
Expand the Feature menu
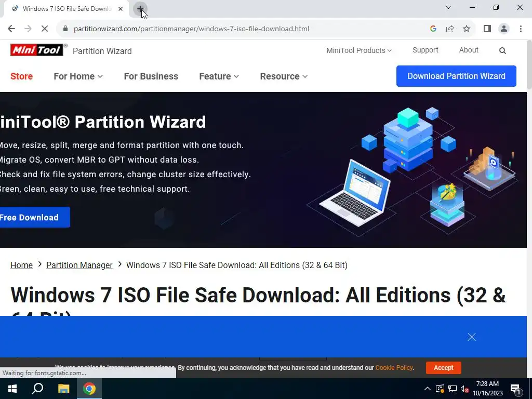219,76
